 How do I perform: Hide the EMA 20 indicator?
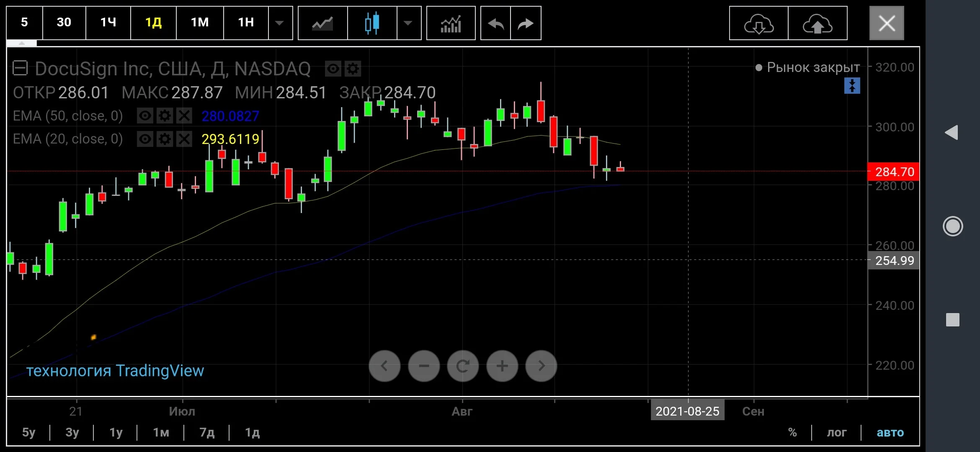[145, 139]
